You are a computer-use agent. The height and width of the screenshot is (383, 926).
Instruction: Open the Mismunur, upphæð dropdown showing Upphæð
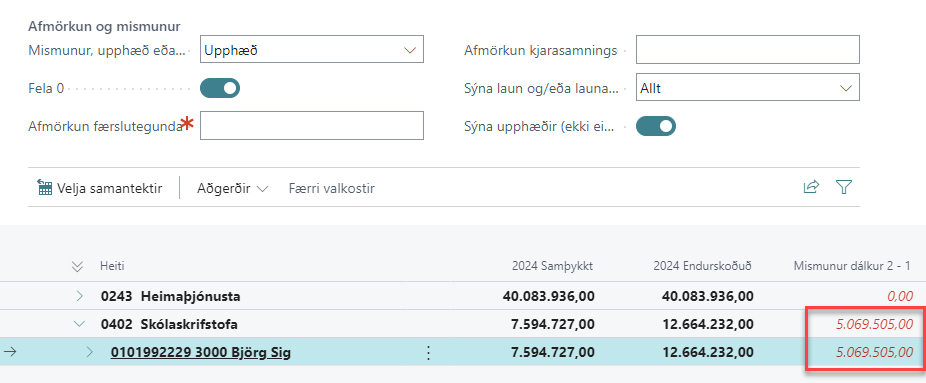click(x=312, y=50)
